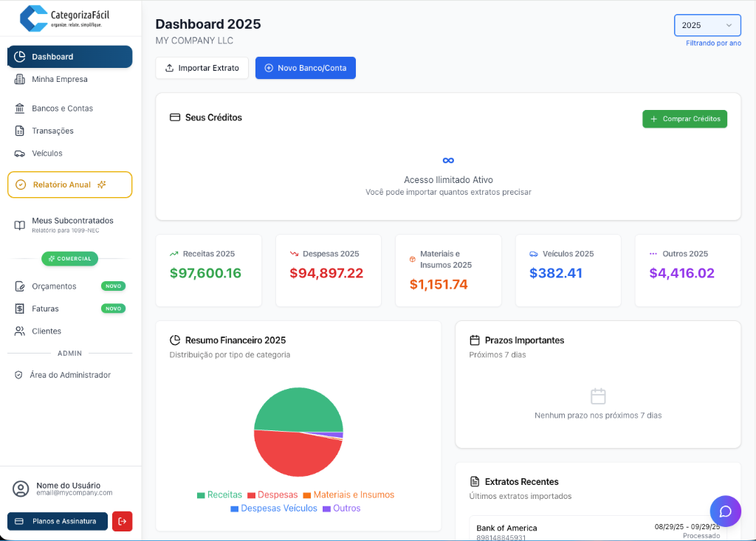Click Comprar Créditos button
This screenshot has width=756, height=541.
(x=684, y=119)
